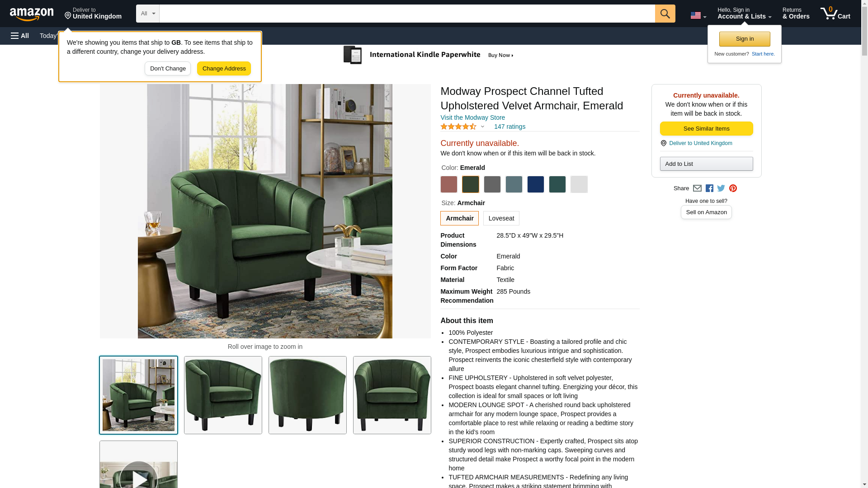This screenshot has height=488, width=868.
Task: Open Account & Lists menu
Action: point(744,14)
